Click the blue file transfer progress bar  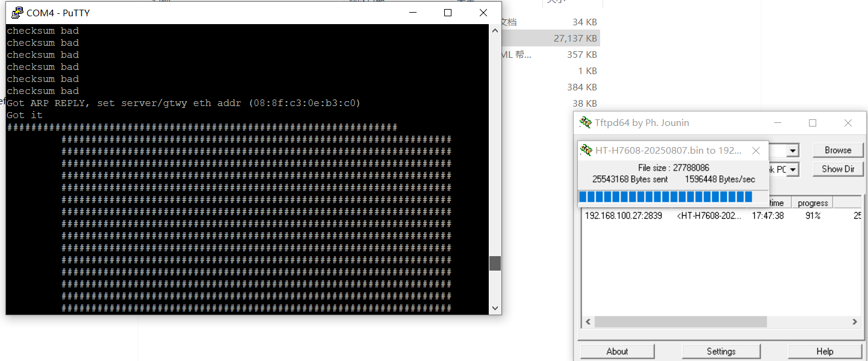click(665, 196)
